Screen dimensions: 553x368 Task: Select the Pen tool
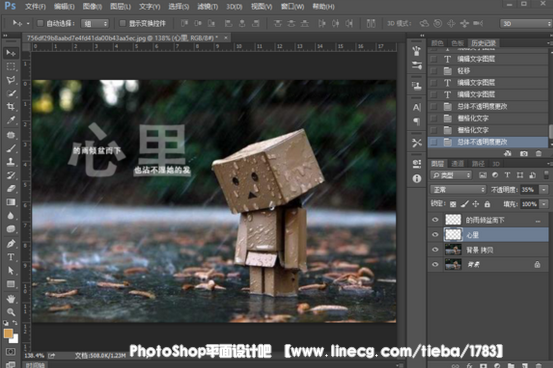11,243
